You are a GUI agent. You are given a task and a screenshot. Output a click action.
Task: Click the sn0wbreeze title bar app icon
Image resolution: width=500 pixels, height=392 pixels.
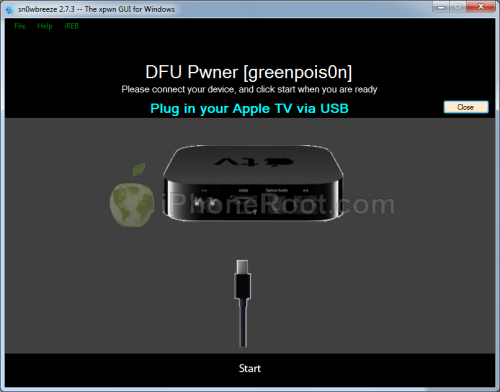coord(10,9)
